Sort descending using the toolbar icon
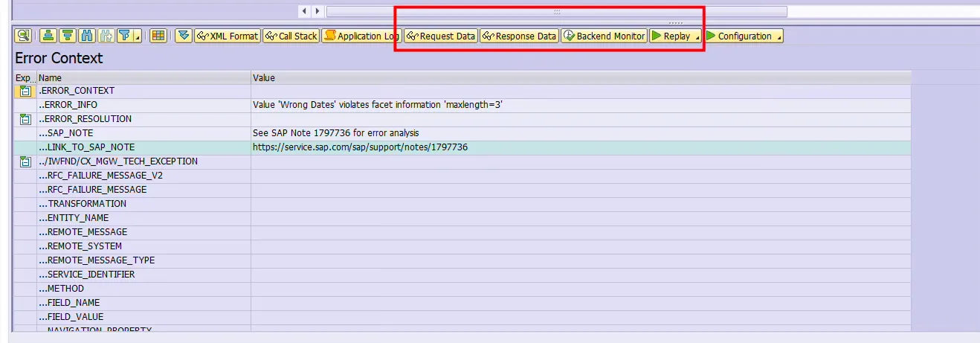The width and height of the screenshot is (980, 343). point(67,36)
